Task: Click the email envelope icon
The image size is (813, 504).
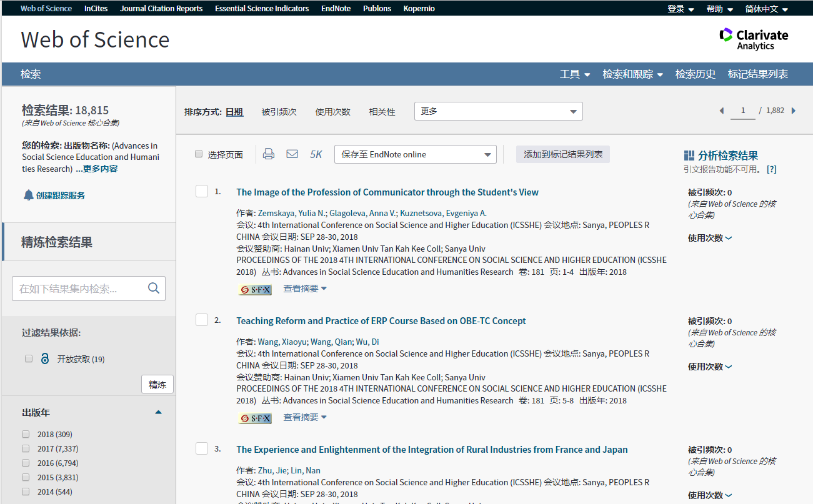Action: pyautogui.click(x=292, y=154)
